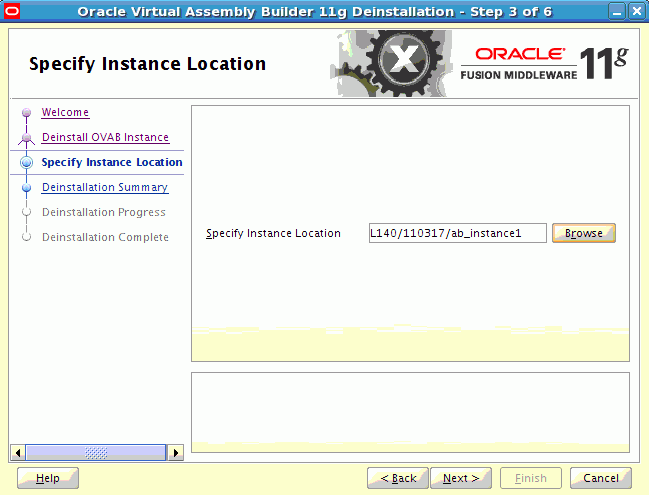
Task: Click the Specify Instance Location step bullet icon
Action: (x=26, y=162)
